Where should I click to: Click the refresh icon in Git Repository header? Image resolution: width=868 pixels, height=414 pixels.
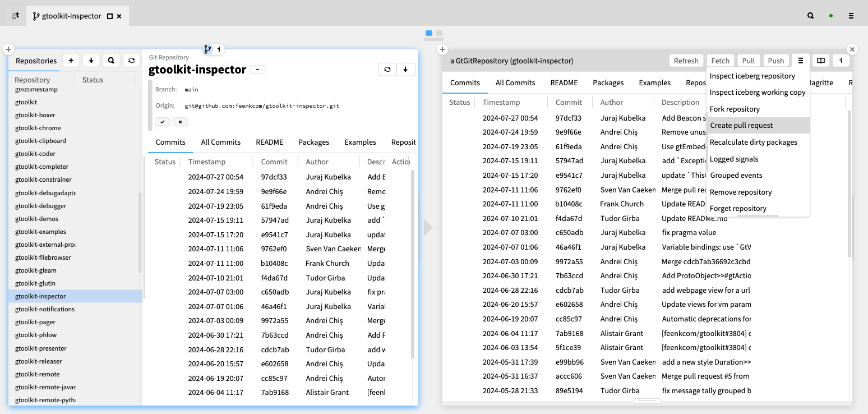(387, 70)
